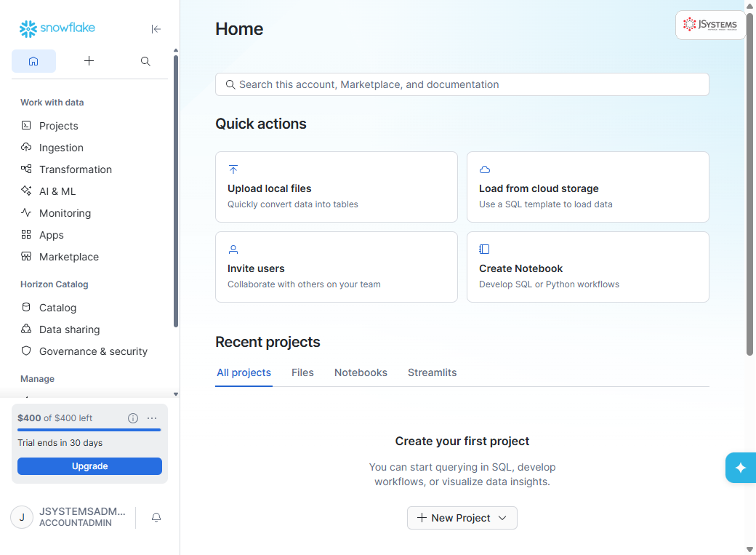Click the AI & ML sparkle icon
The image size is (756, 555).
[26, 191]
